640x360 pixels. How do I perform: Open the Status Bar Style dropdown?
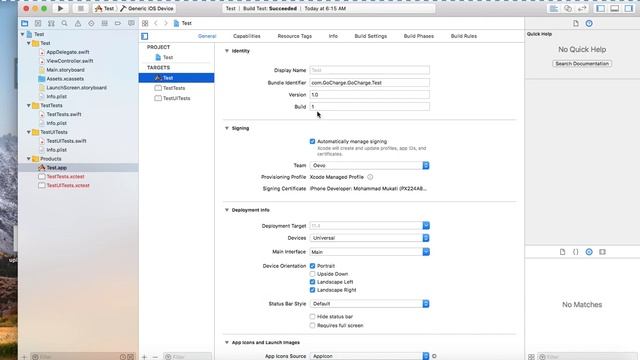[369, 304]
